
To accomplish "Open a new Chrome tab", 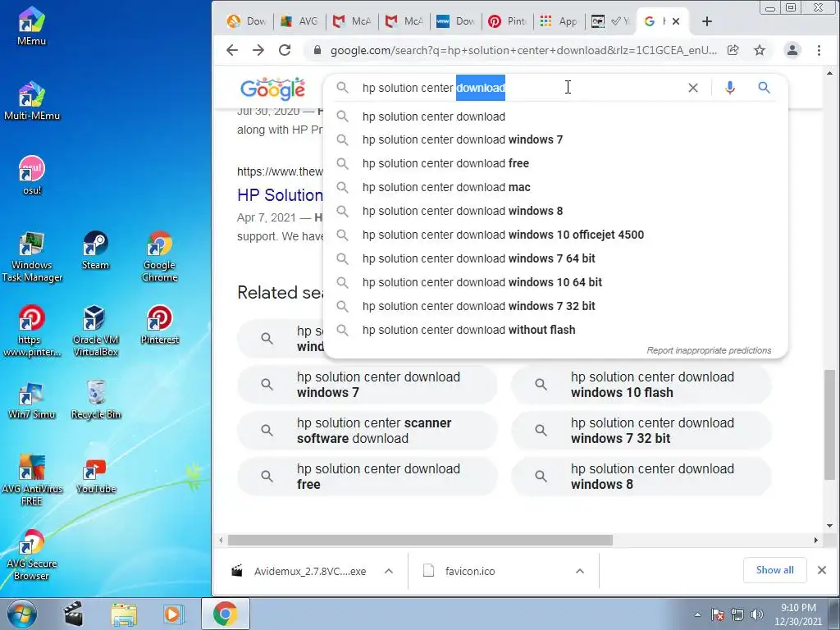I will point(706,21).
